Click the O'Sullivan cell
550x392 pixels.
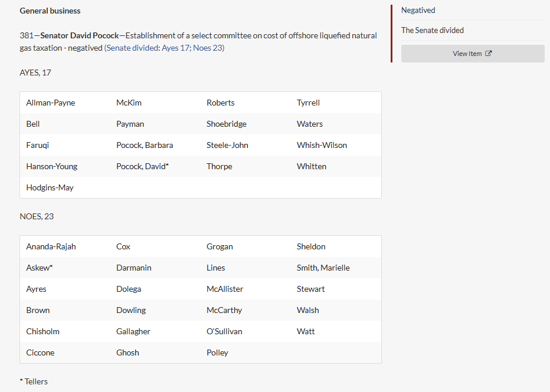pyautogui.click(x=224, y=331)
